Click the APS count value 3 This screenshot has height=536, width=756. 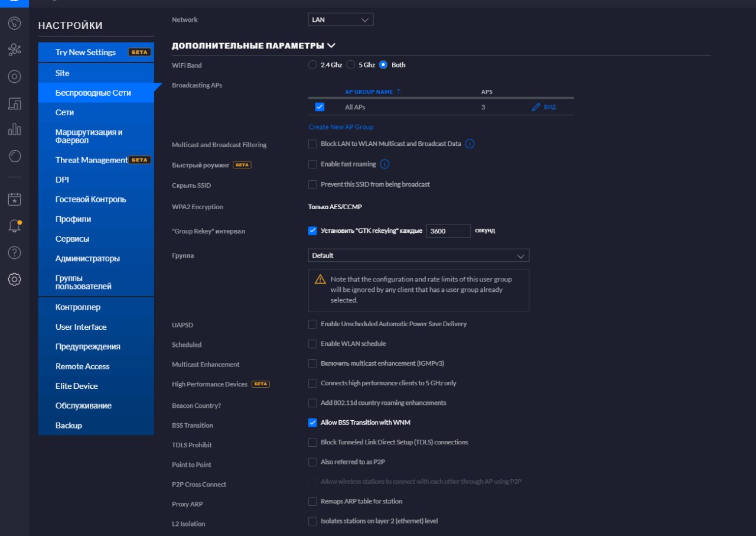click(483, 107)
